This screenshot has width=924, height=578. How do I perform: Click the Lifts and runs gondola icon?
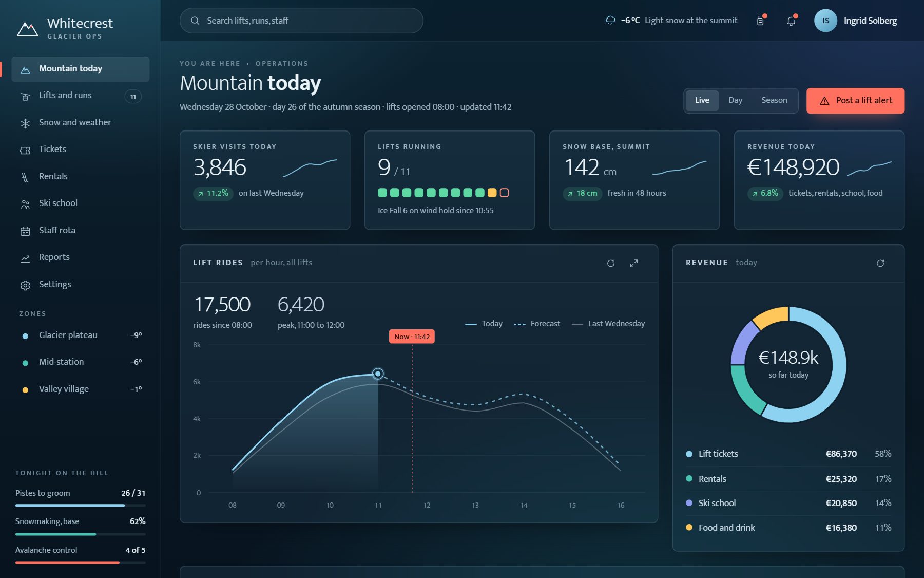click(x=25, y=96)
